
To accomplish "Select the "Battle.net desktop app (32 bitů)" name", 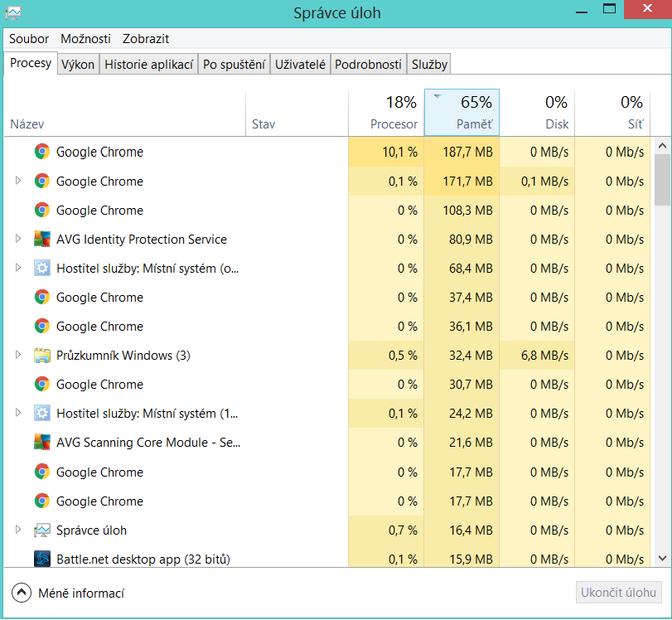I will 143,559.
